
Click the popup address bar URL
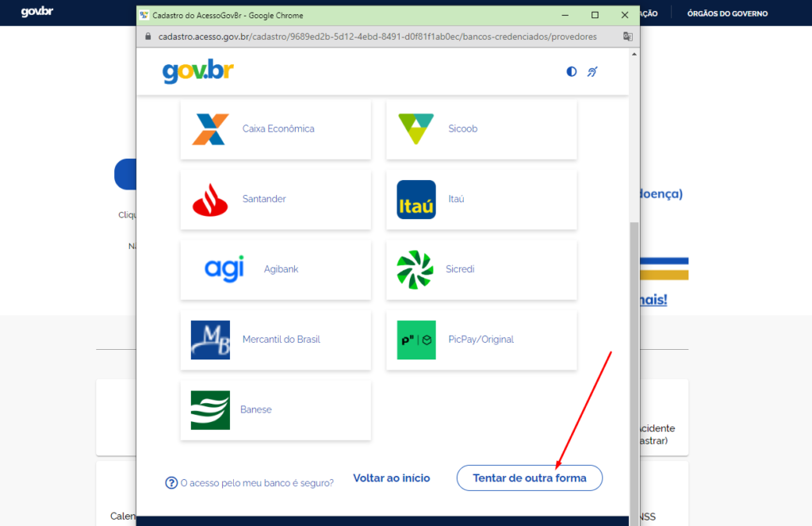pos(377,36)
